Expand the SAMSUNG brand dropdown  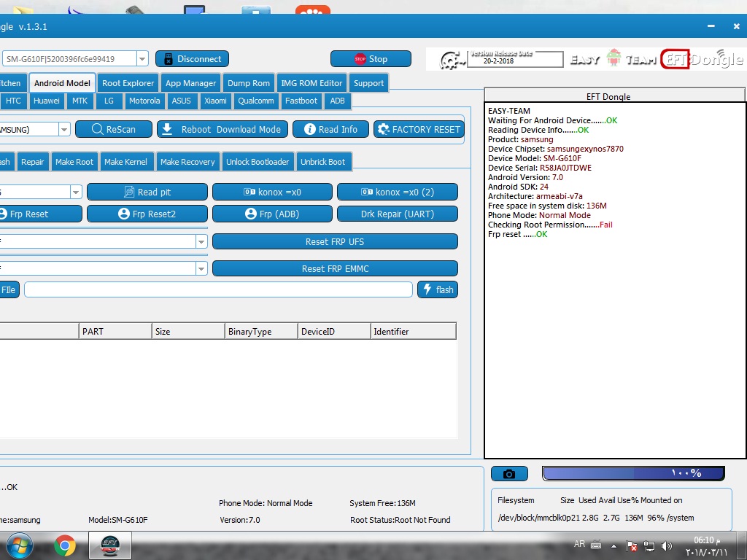[x=64, y=129]
